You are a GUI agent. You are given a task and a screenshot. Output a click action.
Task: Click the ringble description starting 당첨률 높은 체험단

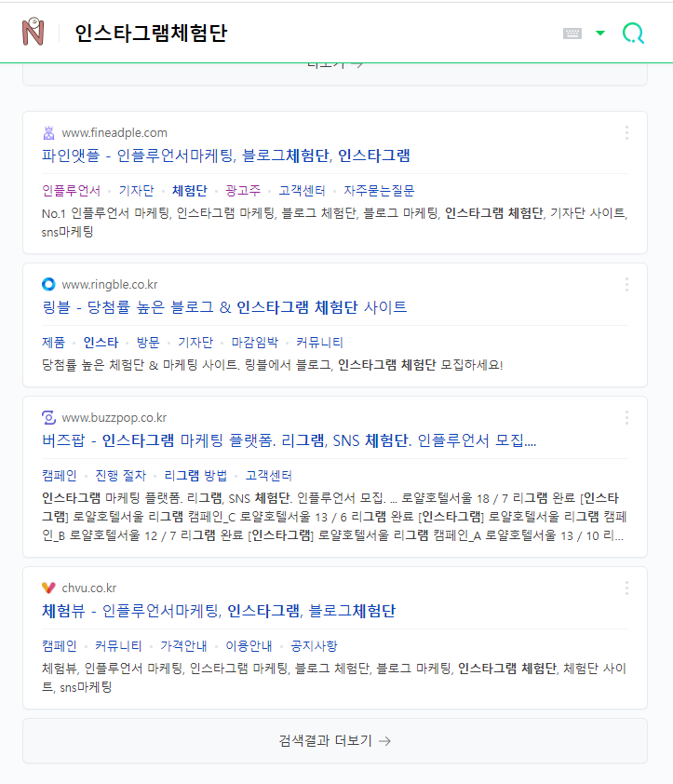click(x=272, y=365)
